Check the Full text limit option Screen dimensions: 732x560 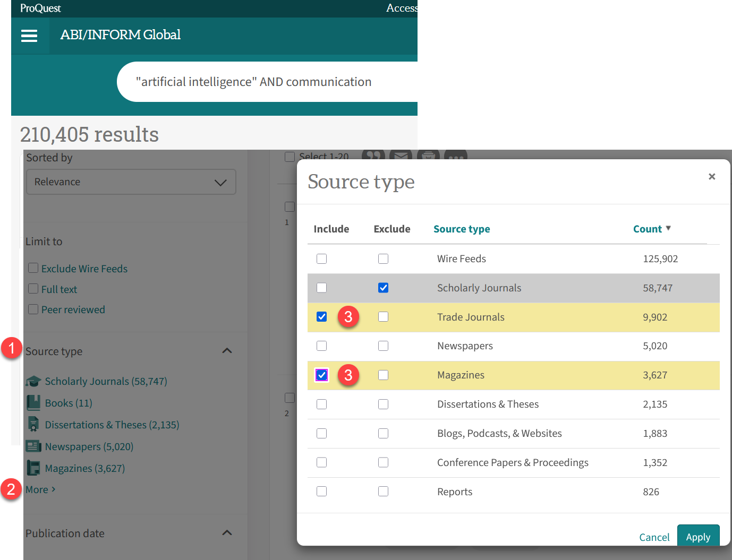(x=33, y=289)
